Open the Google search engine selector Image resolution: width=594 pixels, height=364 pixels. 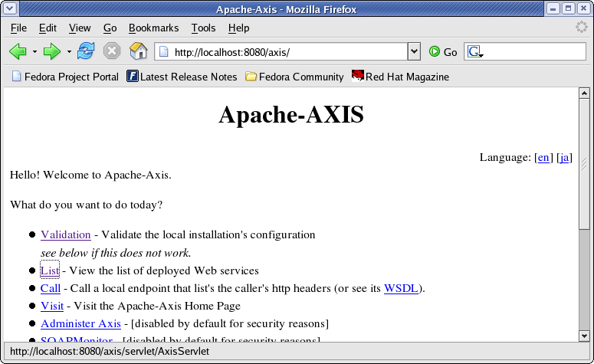click(475, 51)
